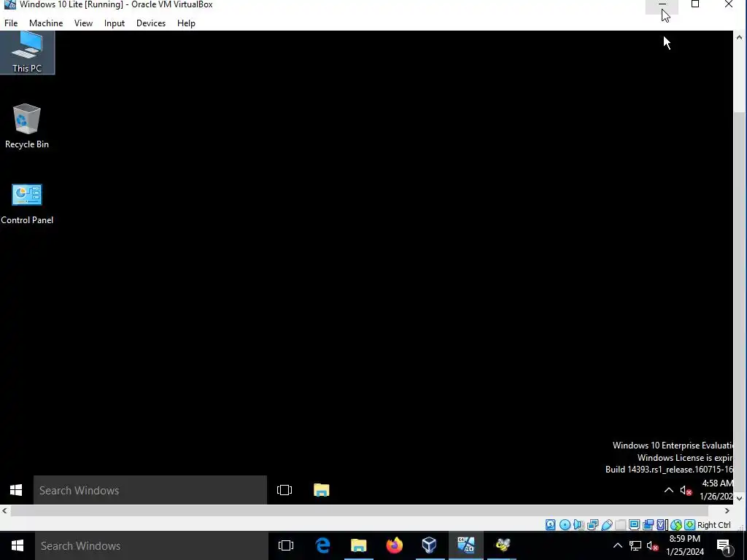
Task: Open VirtualBox Manager taskbar icon
Action: (x=430, y=545)
